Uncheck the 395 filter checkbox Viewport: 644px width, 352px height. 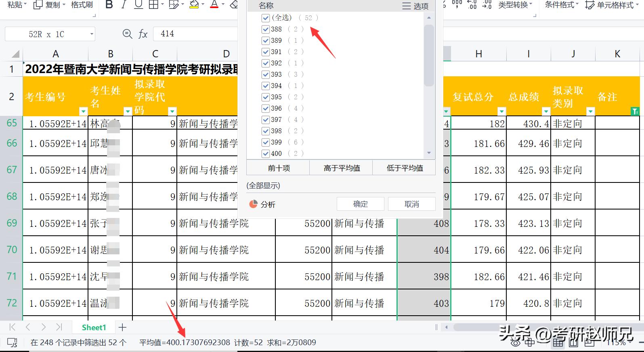(x=265, y=97)
